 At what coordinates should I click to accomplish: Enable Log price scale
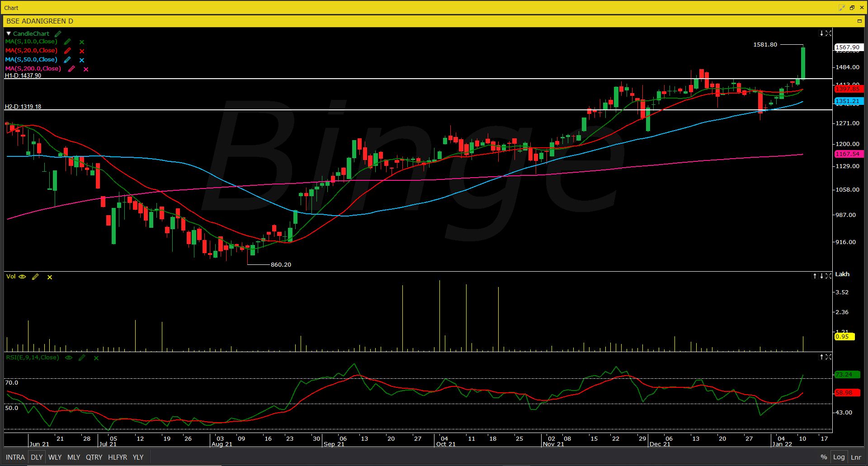click(839, 457)
